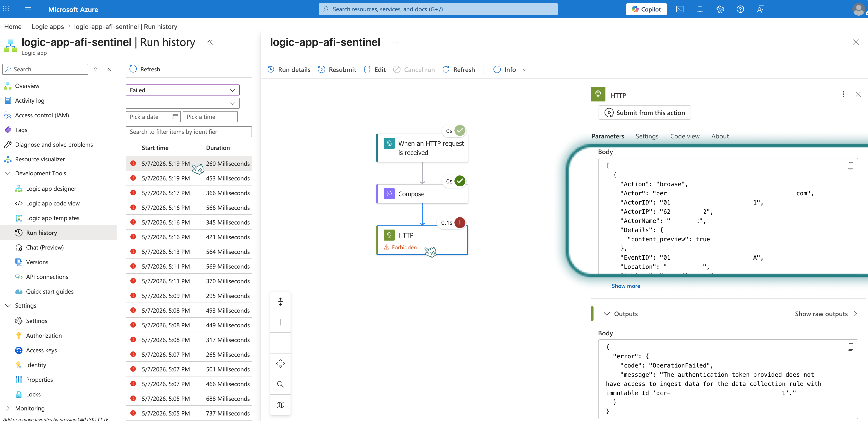Open the more options ellipsis beside the title

point(395,42)
